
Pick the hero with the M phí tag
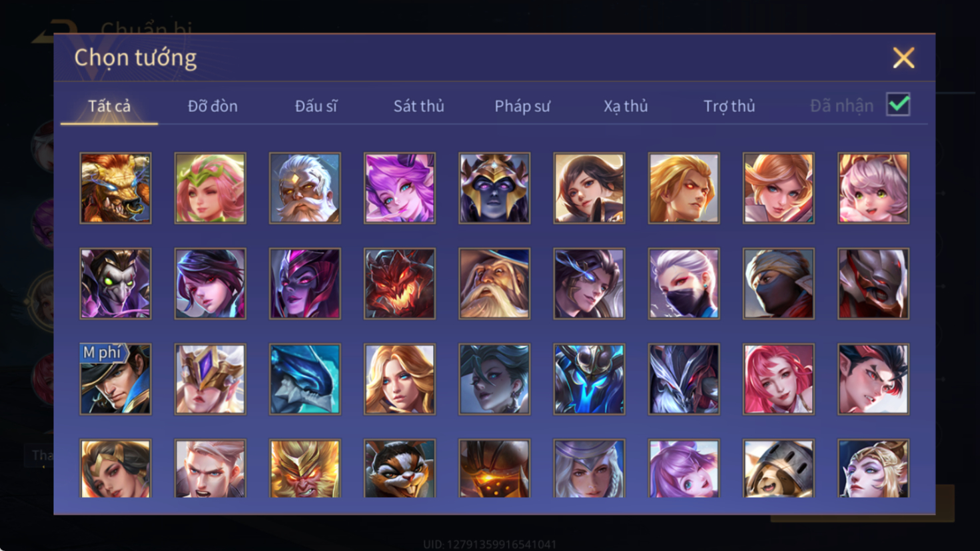(x=115, y=379)
